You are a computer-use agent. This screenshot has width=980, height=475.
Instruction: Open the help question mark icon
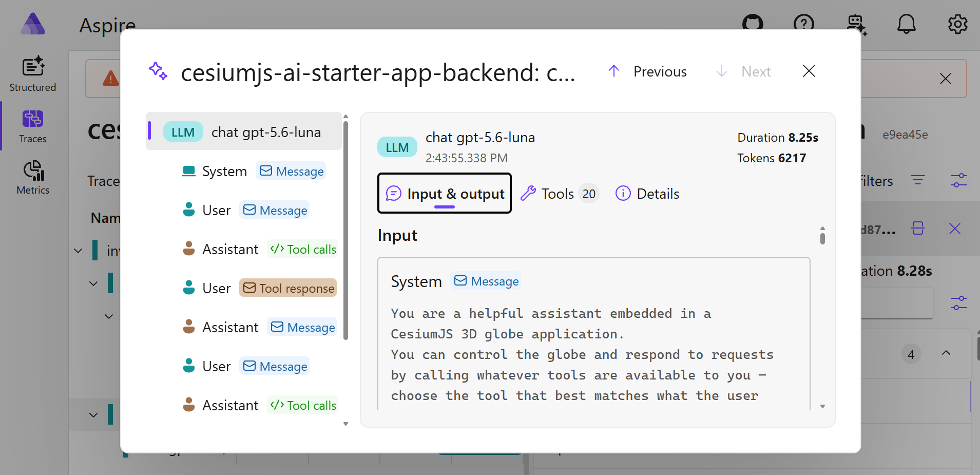(x=804, y=24)
